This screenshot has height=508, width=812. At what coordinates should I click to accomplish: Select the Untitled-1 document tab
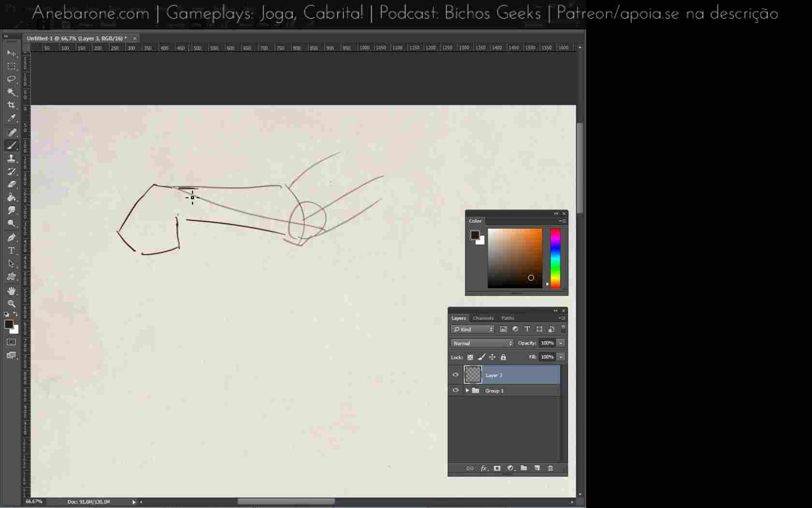tap(77, 38)
